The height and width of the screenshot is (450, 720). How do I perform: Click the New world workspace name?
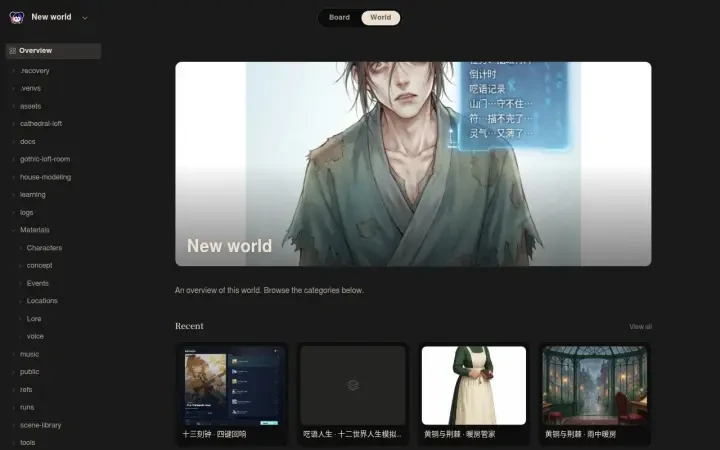[x=51, y=17]
